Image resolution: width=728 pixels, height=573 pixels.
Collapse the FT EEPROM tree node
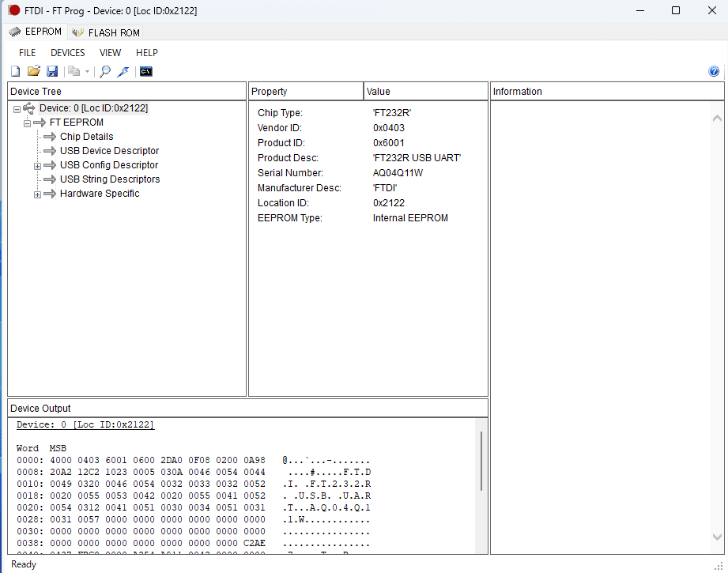[28, 123]
